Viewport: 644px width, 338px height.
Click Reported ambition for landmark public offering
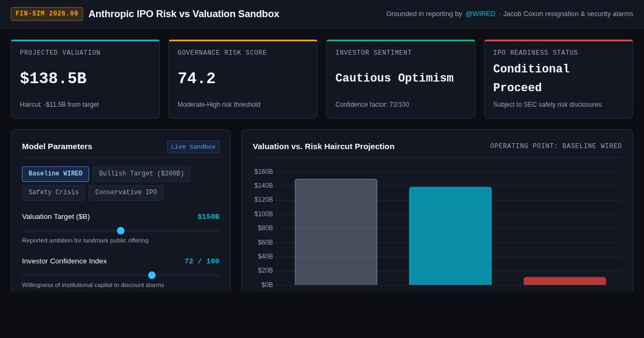[85, 240]
